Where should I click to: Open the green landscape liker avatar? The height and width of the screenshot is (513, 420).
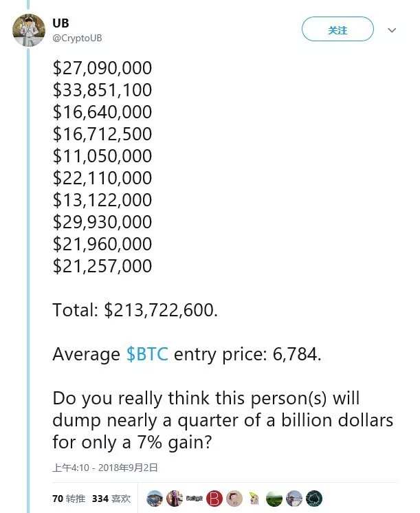pyautogui.click(x=274, y=499)
